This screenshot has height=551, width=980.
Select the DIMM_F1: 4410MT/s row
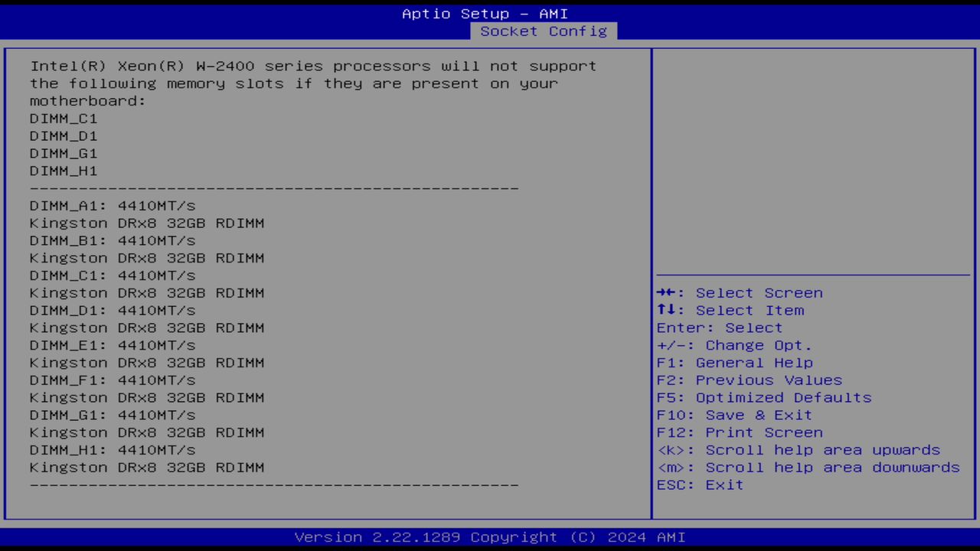coord(113,380)
